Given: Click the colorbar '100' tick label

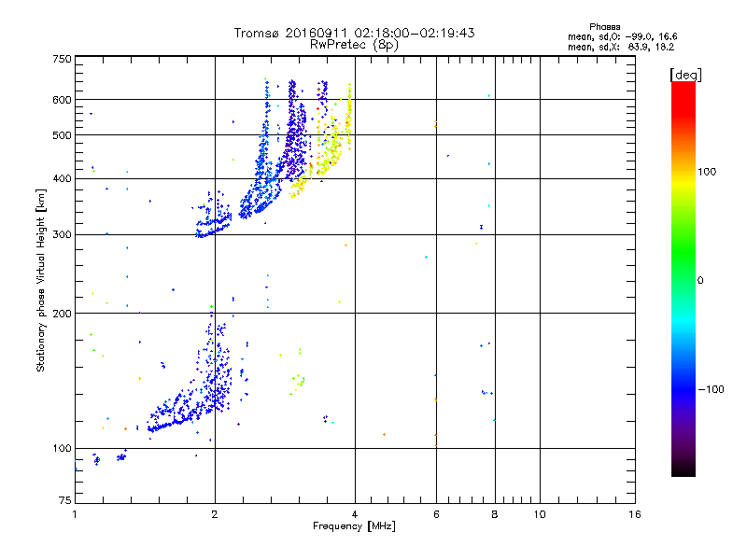Looking at the screenshot, I should 707,172.
